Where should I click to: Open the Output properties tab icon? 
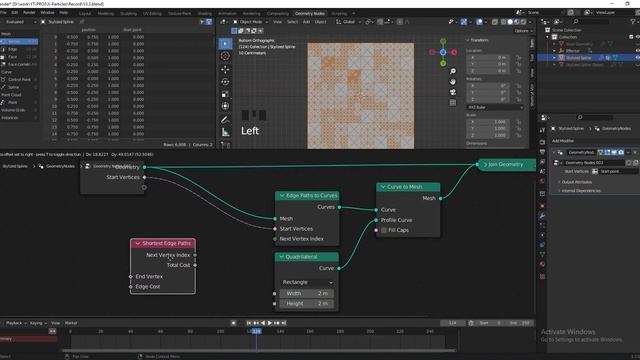point(542,151)
